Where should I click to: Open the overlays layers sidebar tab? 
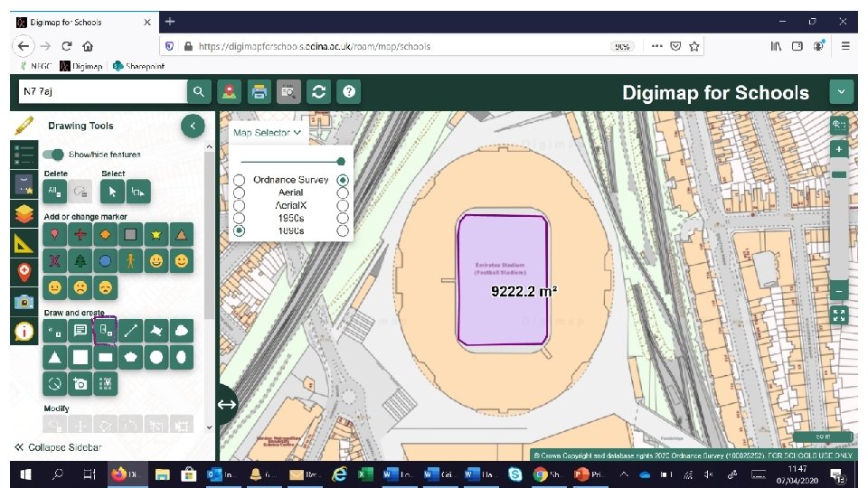click(x=24, y=213)
